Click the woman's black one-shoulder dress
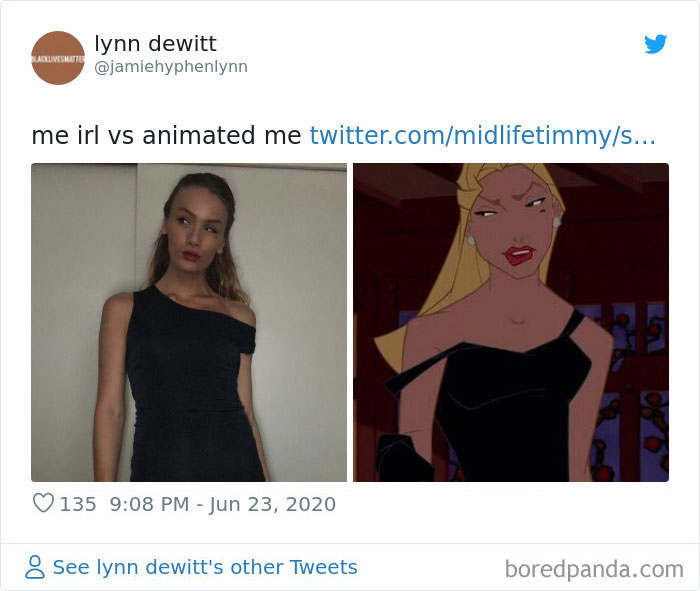700x591 pixels. pyautogui.click(x=192, y=388)
